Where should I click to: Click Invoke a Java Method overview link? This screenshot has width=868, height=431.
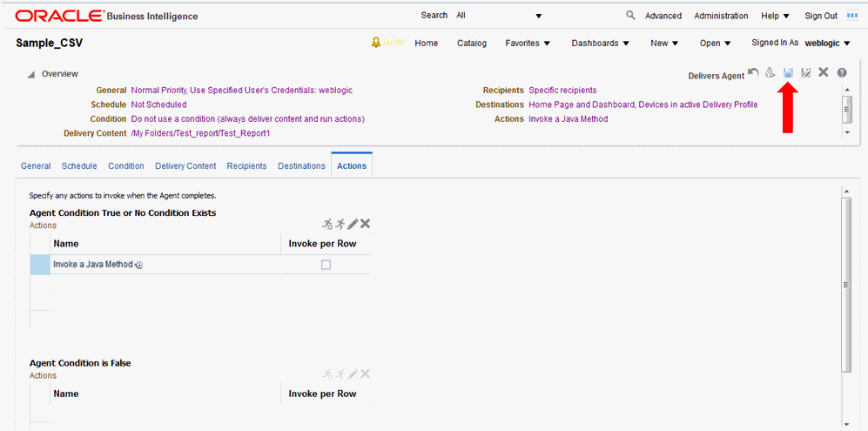point(568,119)
